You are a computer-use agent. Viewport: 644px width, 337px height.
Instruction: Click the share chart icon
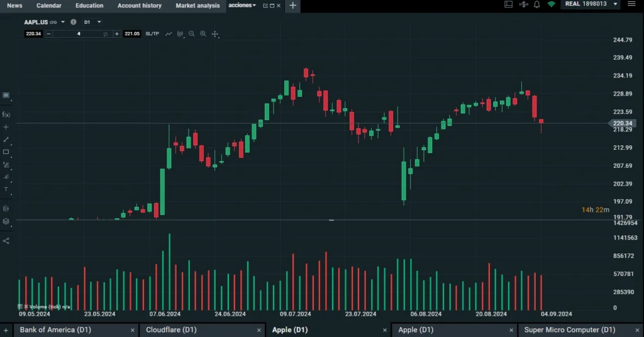pos(6,241)
